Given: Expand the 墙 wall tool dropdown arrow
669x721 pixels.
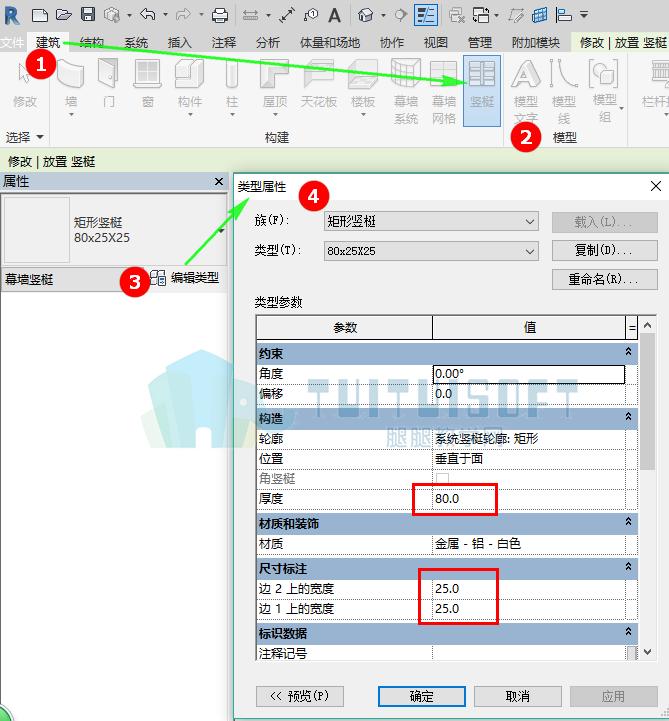Looking at the screenshot, I should click(71, 115).
